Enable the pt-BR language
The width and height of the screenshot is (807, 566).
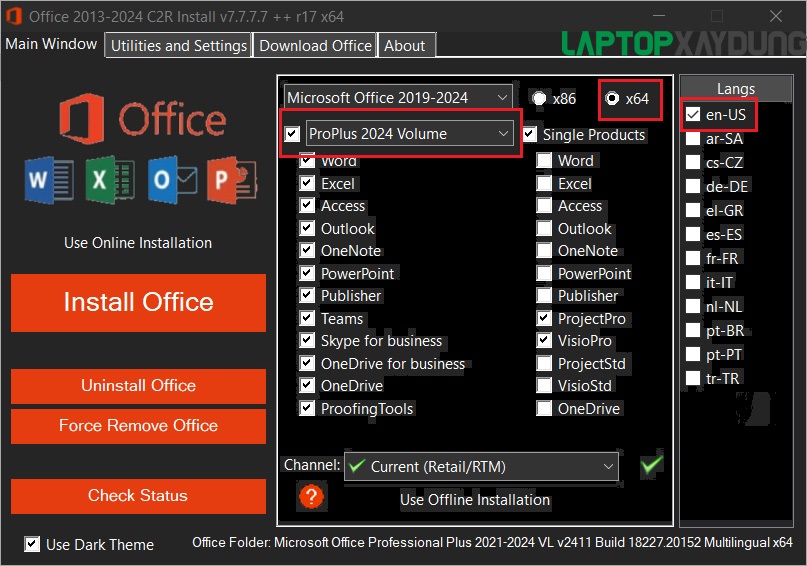[693, 330]
